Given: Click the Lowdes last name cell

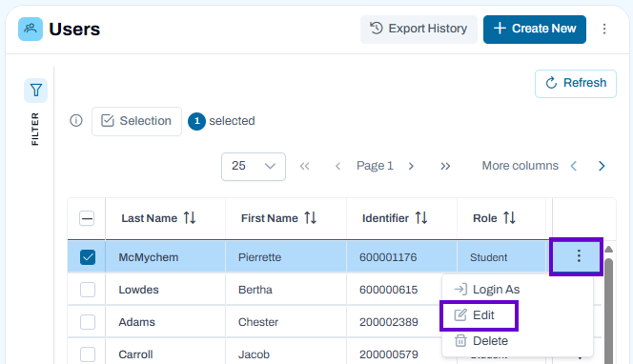Looking at the screenshot, I should [x=165, y=290].
